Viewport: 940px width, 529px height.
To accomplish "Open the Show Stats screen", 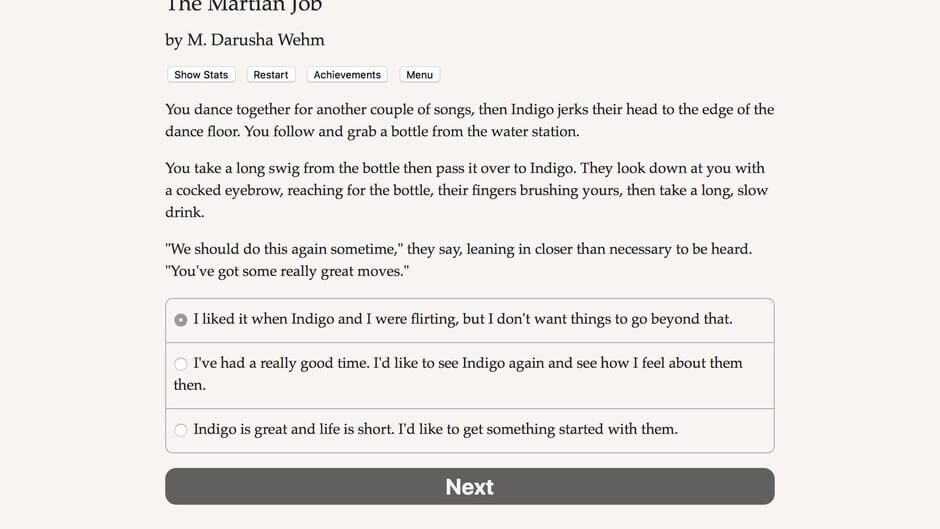I will coord(201,75).
